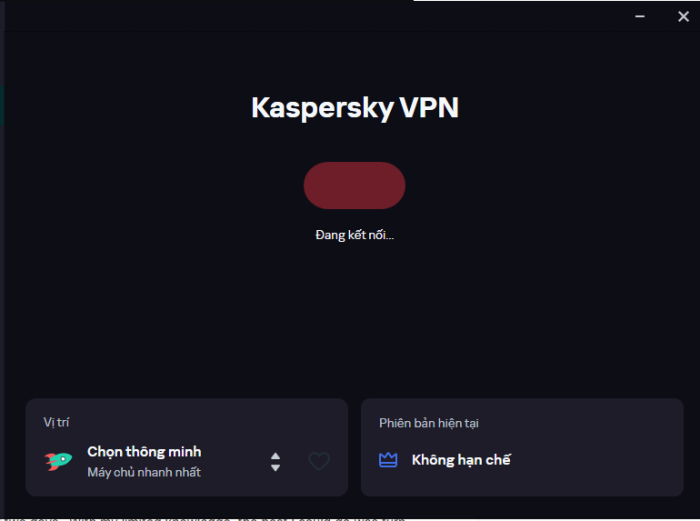Minimize the Kaspersky VPN window
Image resolution: width=700 pixels, height=521 pixels.
pos(639,16)
